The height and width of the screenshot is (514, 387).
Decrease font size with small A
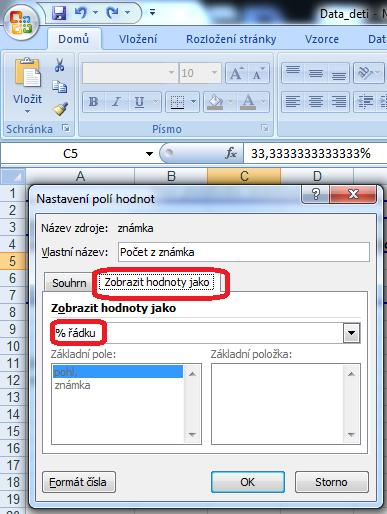click(x=258, y=73)
